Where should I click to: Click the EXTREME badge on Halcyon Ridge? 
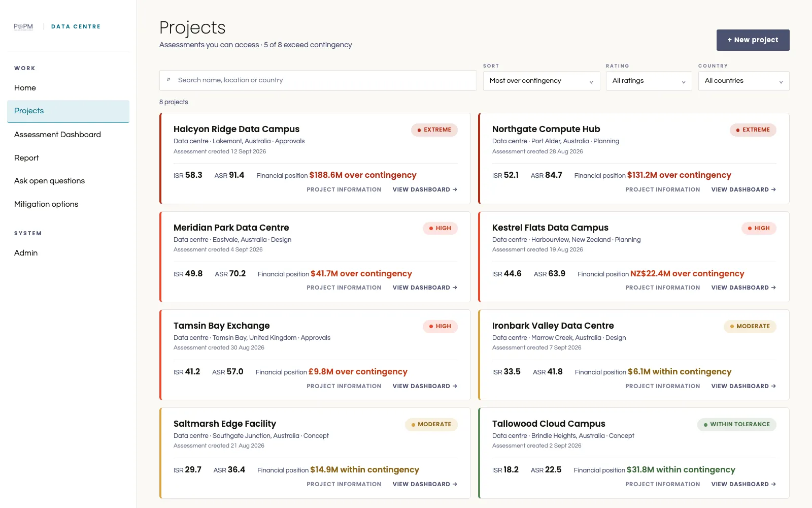434,130
